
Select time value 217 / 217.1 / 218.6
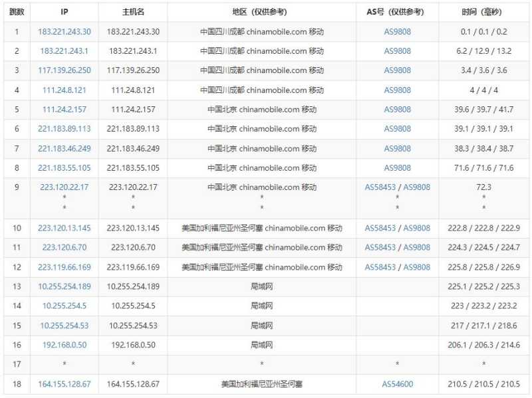[484, 326]
